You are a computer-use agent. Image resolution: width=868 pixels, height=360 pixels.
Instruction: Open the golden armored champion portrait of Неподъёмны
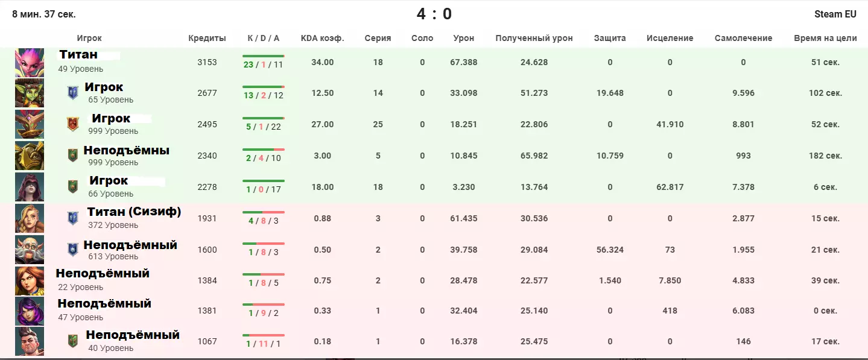(30, 156)
